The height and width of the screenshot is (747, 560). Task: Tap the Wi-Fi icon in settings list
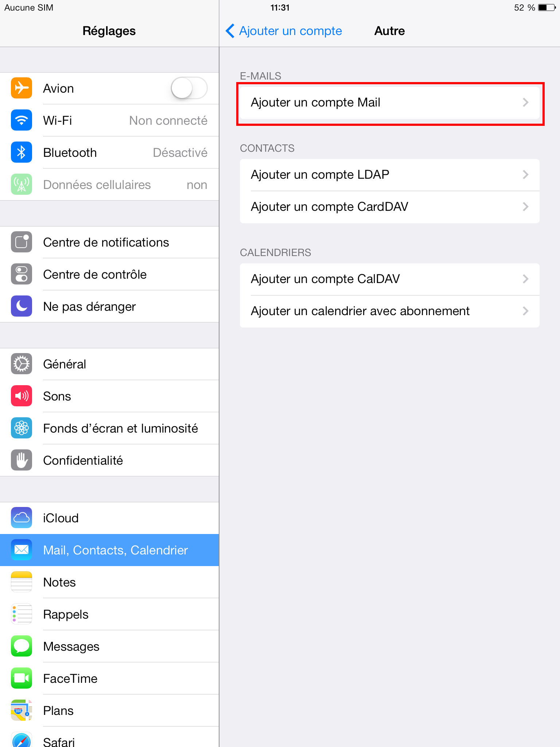pyautogui.click(x=22, y=120)
